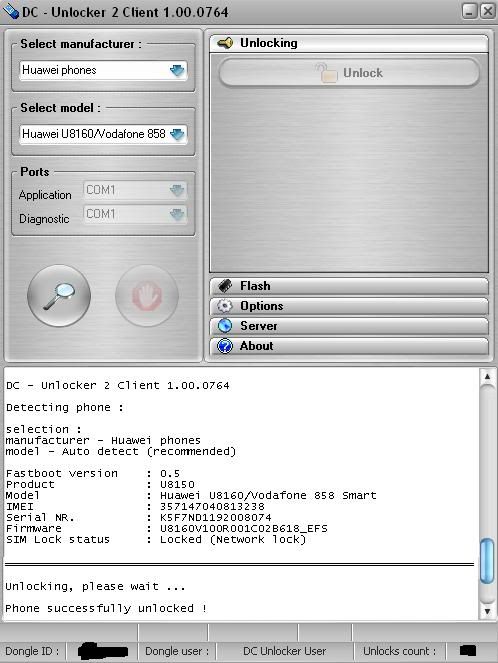Click the 'Dongle ID :' status label
The height and width of the screenshot is (663, 498).
[x=32, y=651]
